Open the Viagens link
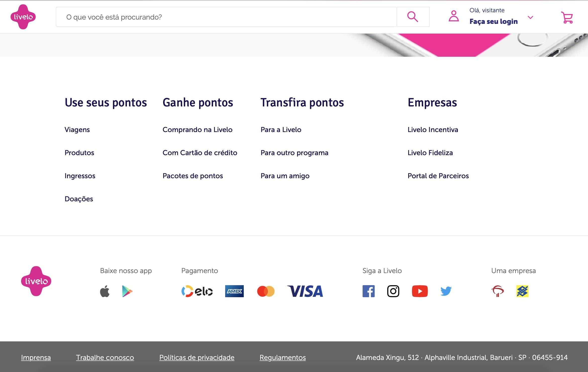Screen dimensions: 588x372 77,130
